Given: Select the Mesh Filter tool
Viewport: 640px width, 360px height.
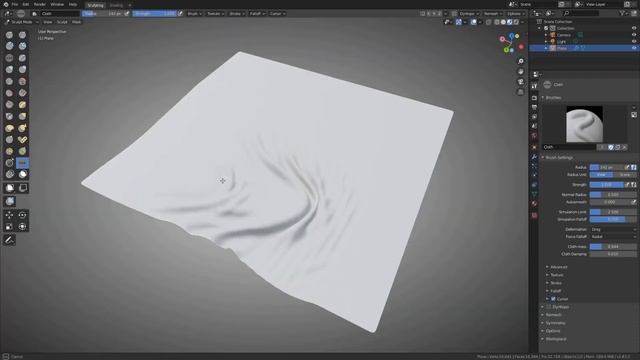Looking at the screenshot, I should pos(9,201).
